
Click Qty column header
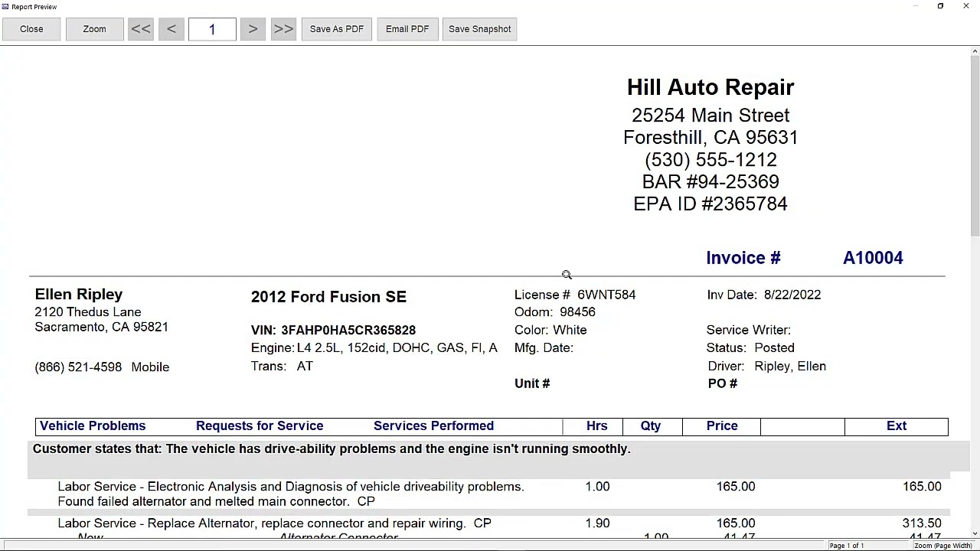pyautogui.click(x=651, y=425)
